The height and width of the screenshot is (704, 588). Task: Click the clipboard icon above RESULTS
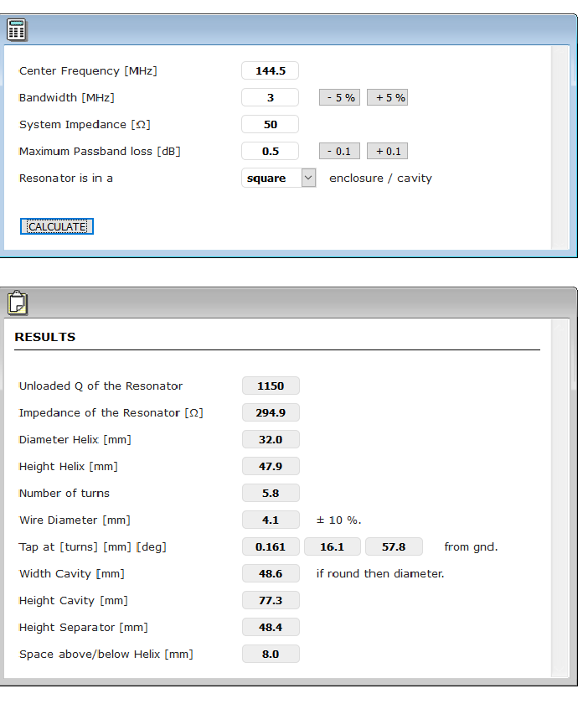point(16,303)
